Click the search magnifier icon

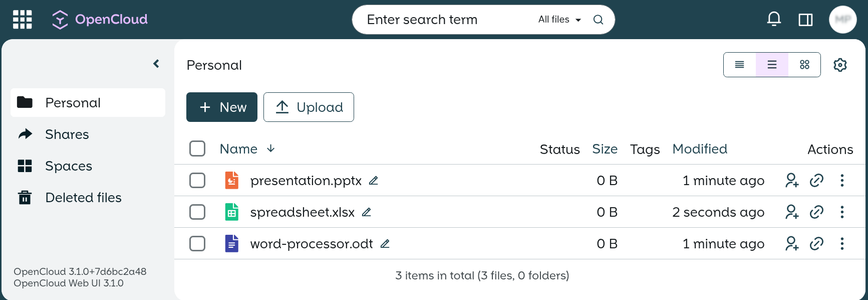click(x=598, y=20)
